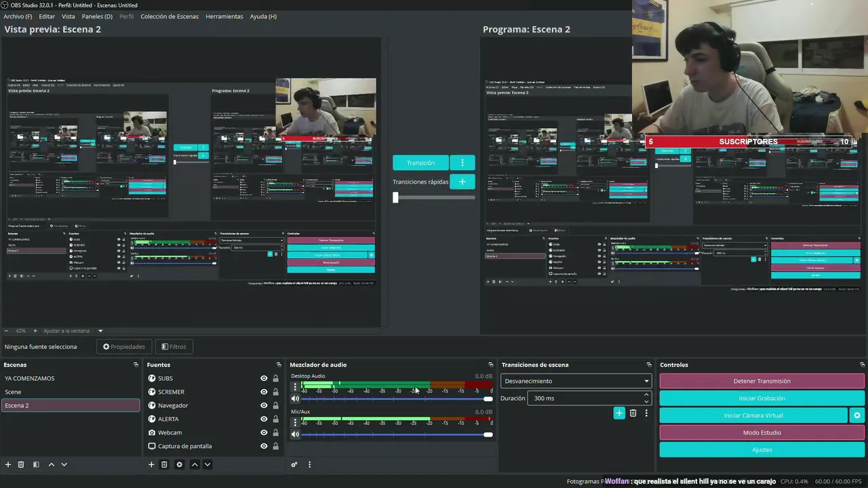Add a quick transition with the plus button
The width and height of the screenshot is (868, 488).
point(462,182)
